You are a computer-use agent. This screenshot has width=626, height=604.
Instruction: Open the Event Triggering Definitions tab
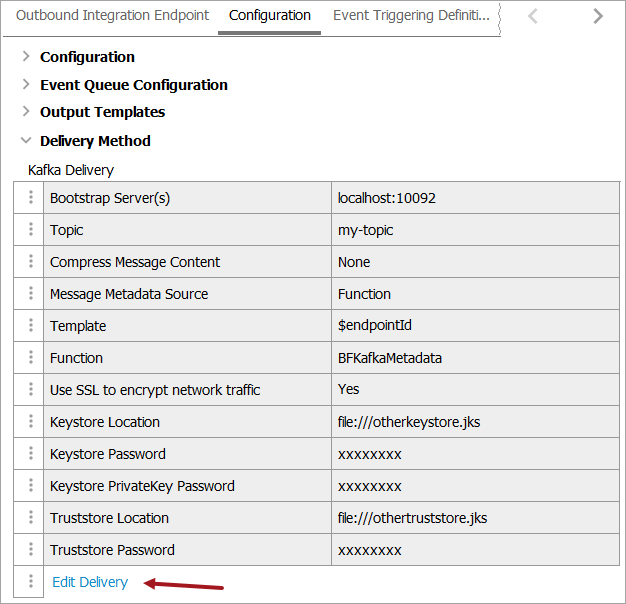(x=411, y=16)
